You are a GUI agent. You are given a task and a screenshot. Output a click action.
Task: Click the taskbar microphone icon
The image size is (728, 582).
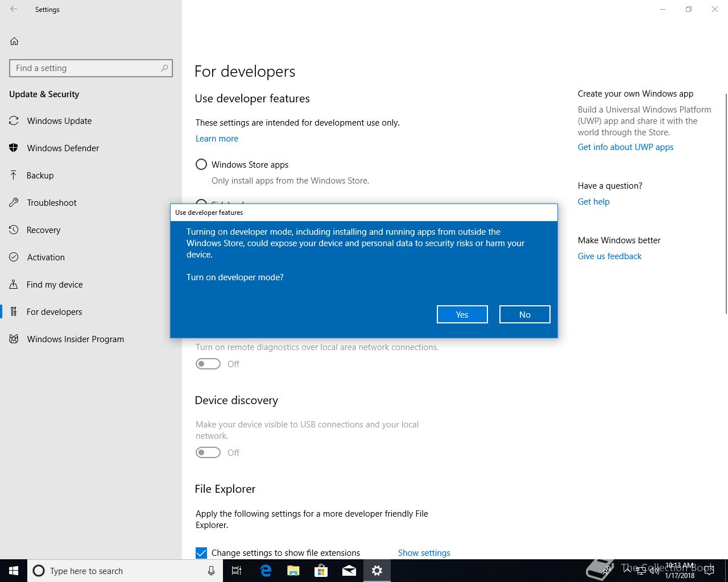point(211,571)
